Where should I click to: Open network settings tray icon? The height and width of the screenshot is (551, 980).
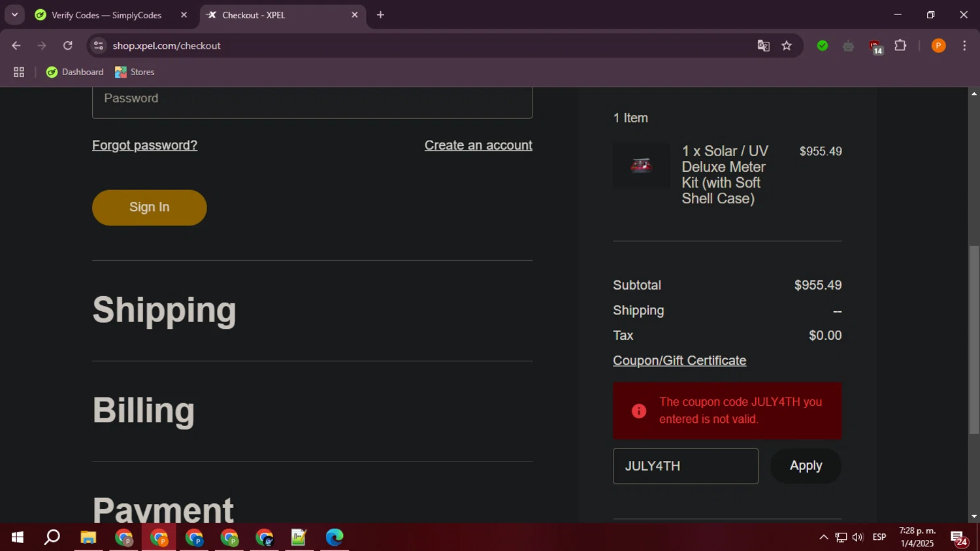pos(841,537)
